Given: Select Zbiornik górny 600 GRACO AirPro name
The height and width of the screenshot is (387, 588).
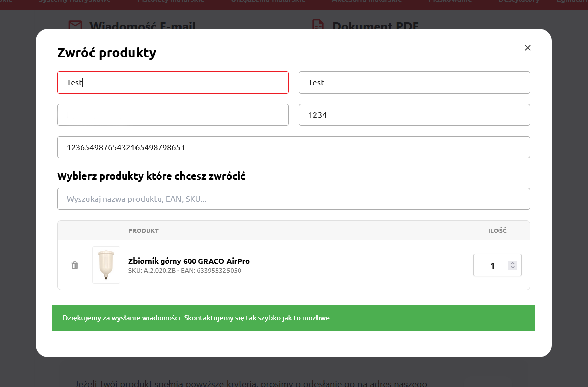Looking at the screenshot, I should [x=189, y=261].
